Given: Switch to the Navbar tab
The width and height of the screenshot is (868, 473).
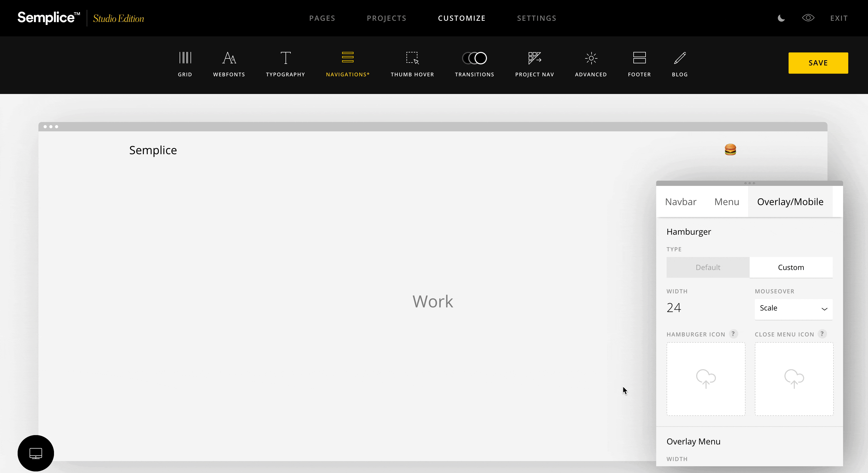Looking at the screenshot, I should click(x=681, y=202).
